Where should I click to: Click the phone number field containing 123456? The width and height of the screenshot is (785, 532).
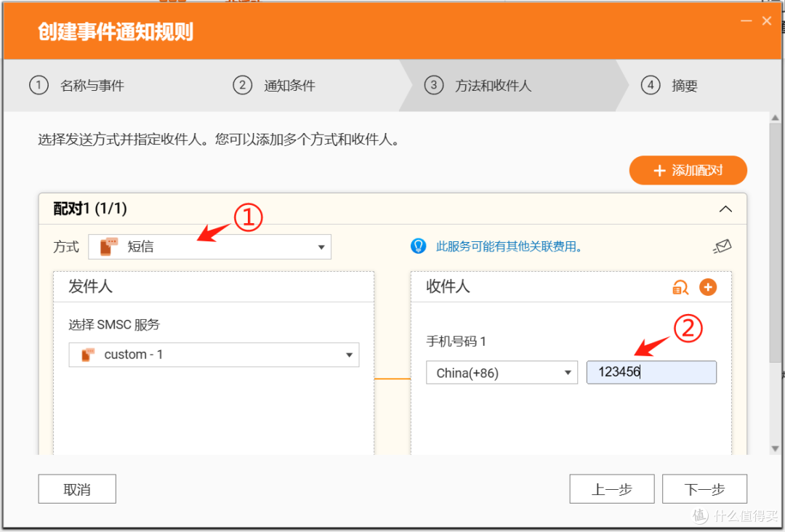pyautogui.click(x=651, y=372)
